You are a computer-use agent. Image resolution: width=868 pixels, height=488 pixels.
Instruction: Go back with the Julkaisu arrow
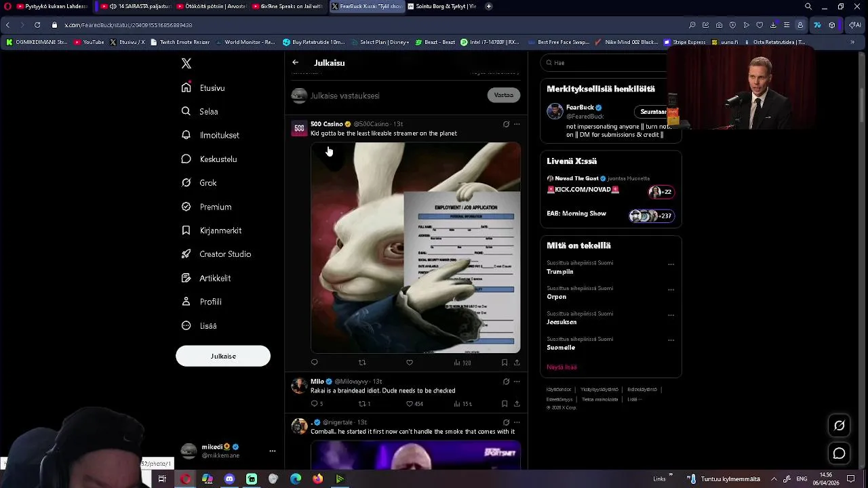[296, 62]
